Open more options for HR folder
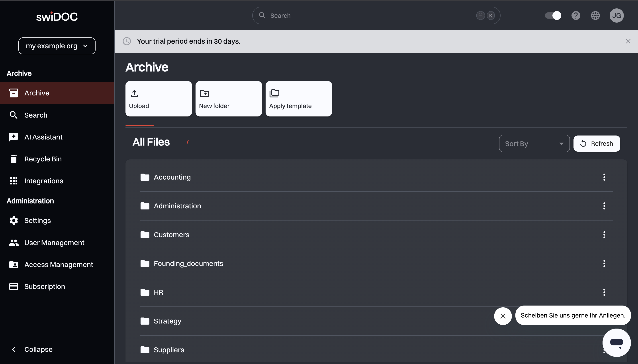 click(x=604, y=292)
